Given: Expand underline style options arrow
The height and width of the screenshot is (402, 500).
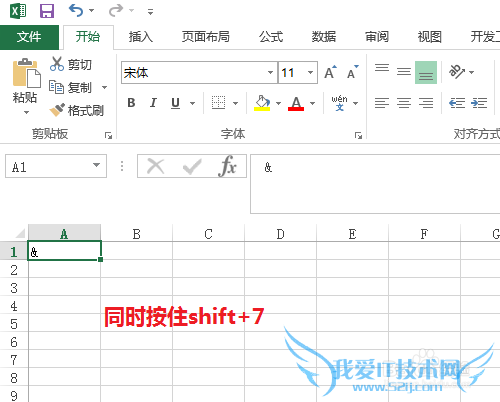Looking at the screenshot, I should tap(193, 103).
